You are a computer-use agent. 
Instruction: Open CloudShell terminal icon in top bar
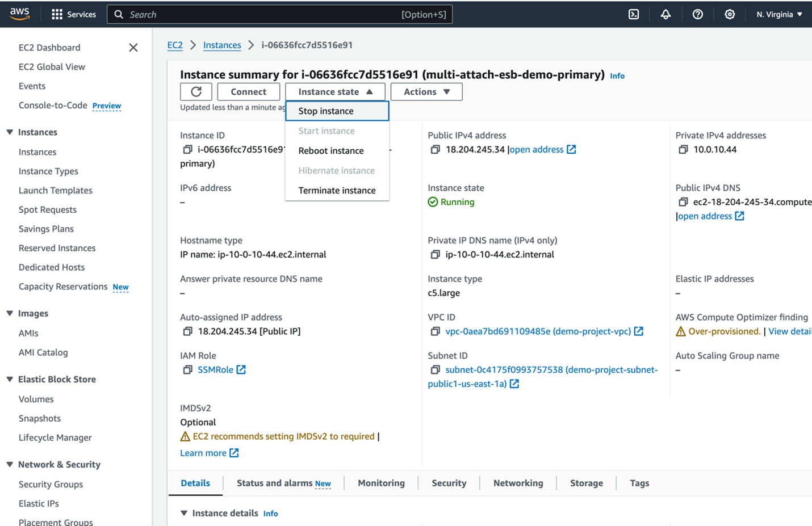[634, 14]
